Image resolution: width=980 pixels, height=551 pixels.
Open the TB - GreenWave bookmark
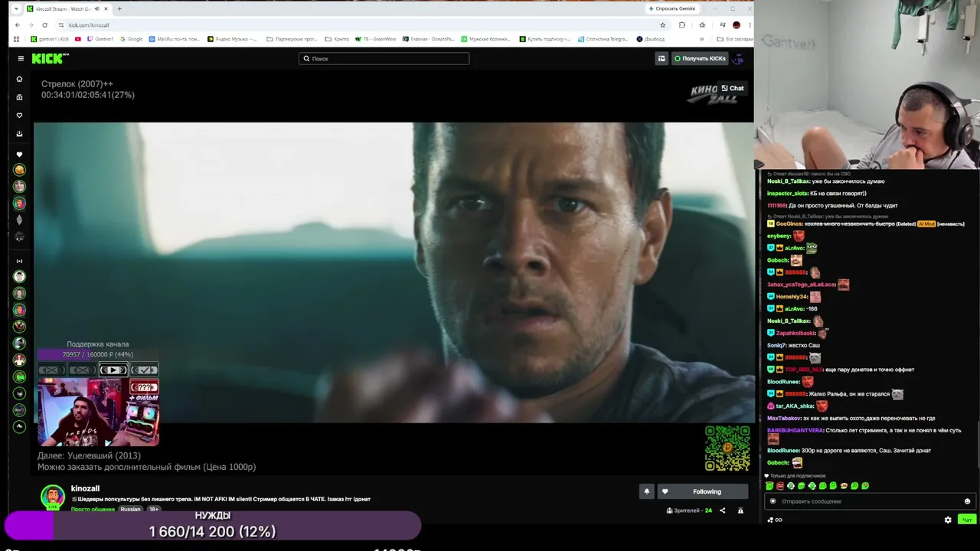(x=375, y=39)
